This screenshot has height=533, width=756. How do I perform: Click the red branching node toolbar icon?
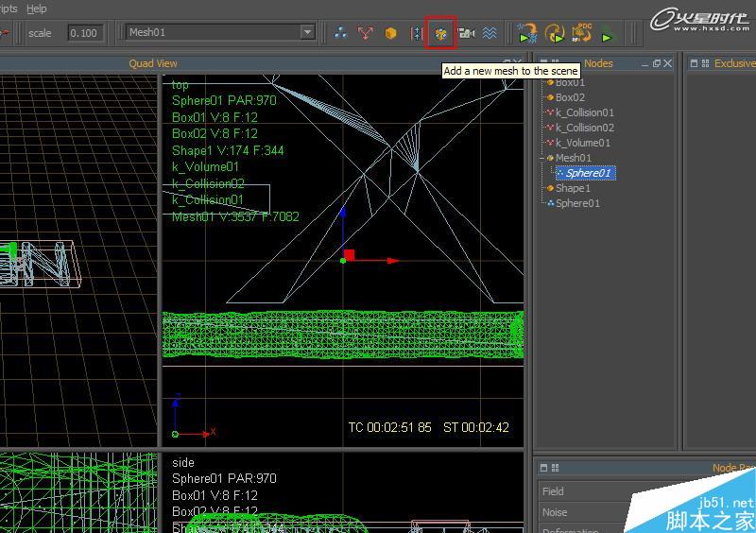[366, 33]
